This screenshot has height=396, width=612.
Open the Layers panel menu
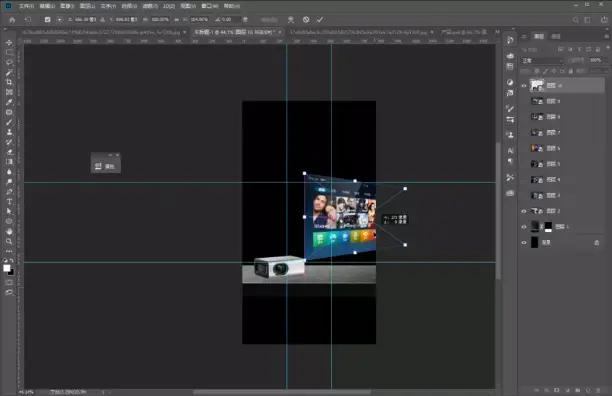click(607, 36)
